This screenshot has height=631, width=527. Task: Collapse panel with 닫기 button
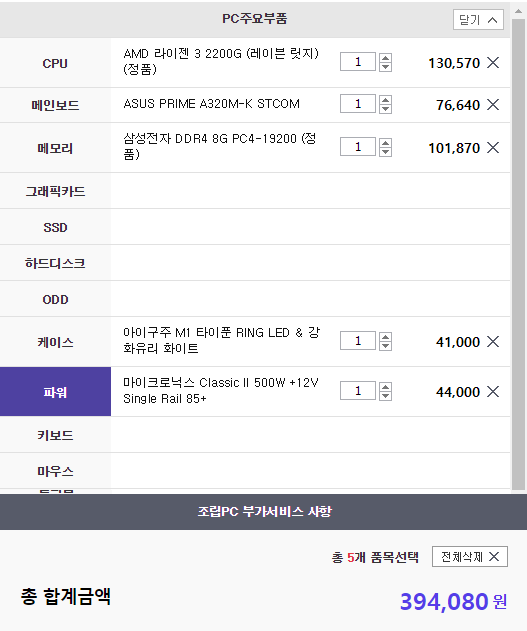[x=478, y=20]
